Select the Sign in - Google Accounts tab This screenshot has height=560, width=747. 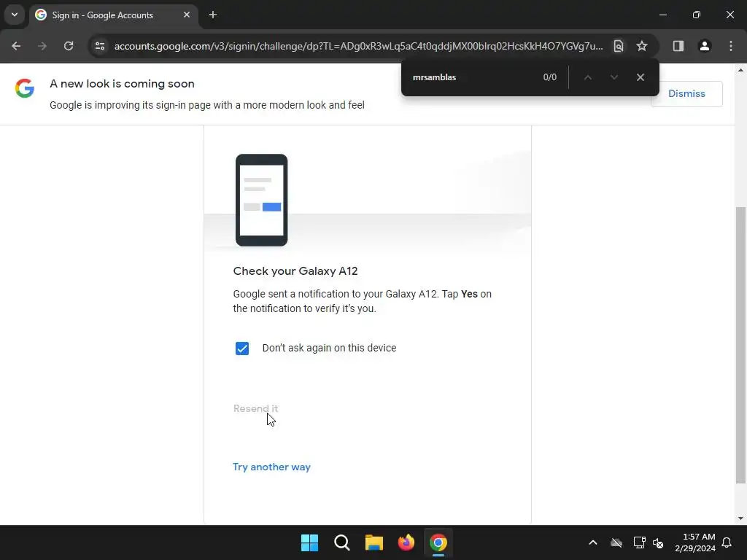[x=115, y=15]
